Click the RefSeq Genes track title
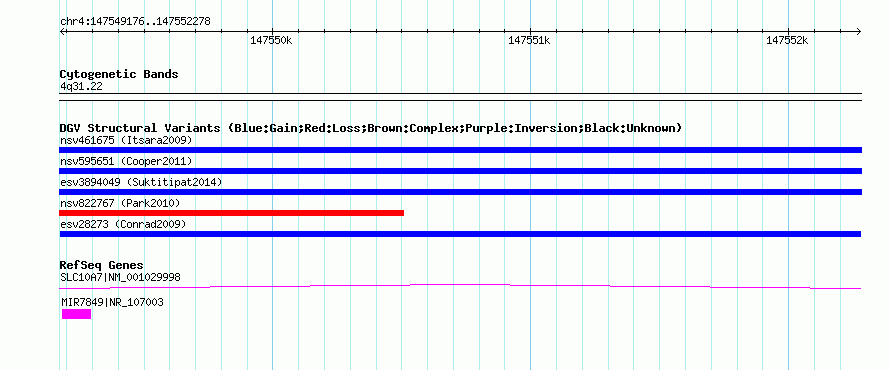 [x=102, y=265]
